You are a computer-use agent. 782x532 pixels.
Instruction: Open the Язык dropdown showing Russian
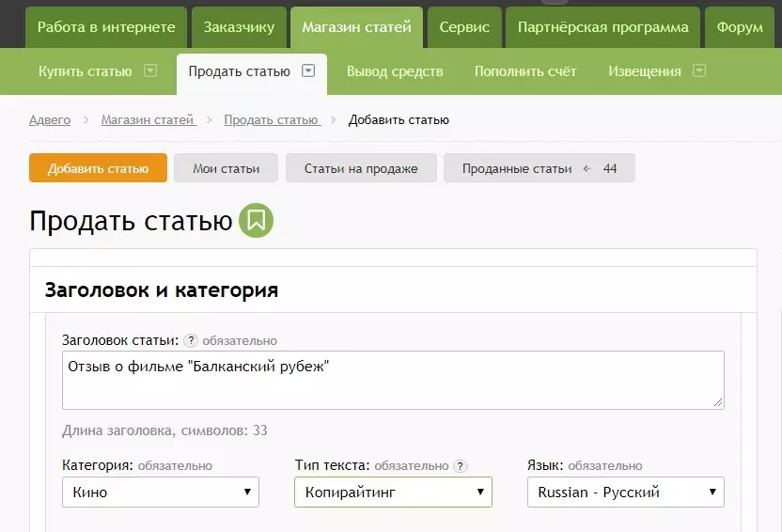[x=625, y=492]
